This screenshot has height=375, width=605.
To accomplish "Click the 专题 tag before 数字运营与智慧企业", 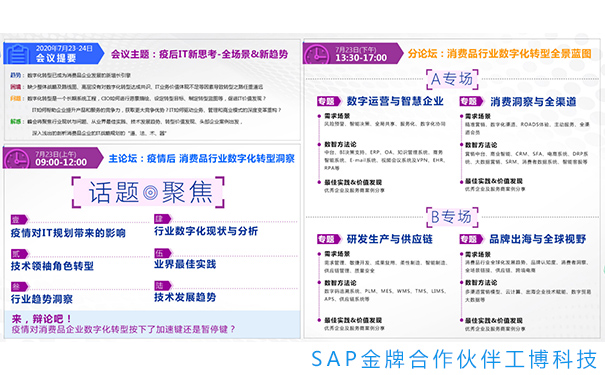I will click(x=329, y=101).
